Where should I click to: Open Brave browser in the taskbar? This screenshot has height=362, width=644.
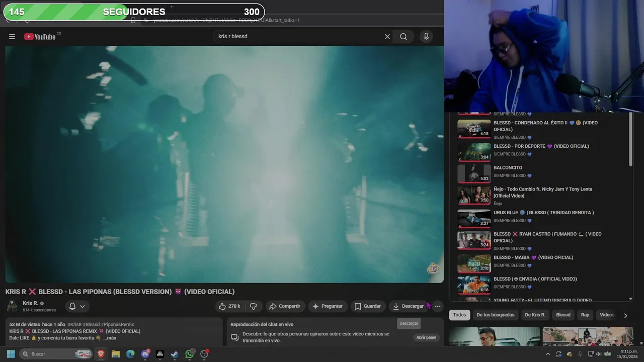point(101,354)
